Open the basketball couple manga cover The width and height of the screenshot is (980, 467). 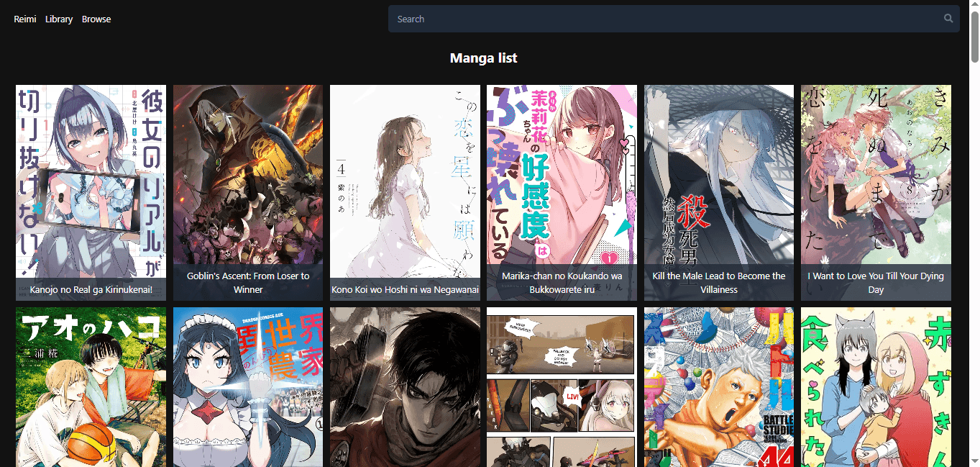coord(91,387)
